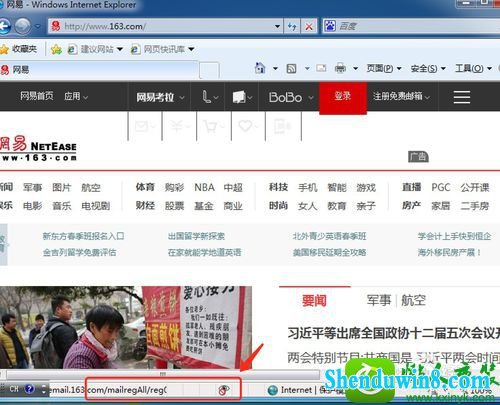
Task: Click the Home icon in command bar
Action: [260, 68]
